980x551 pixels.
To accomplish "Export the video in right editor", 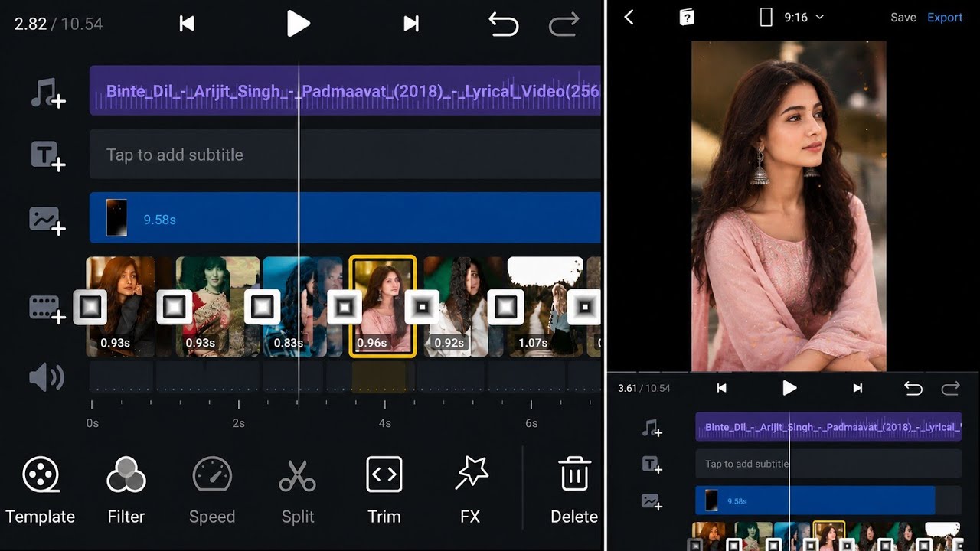I will click(x=945, y=18).
